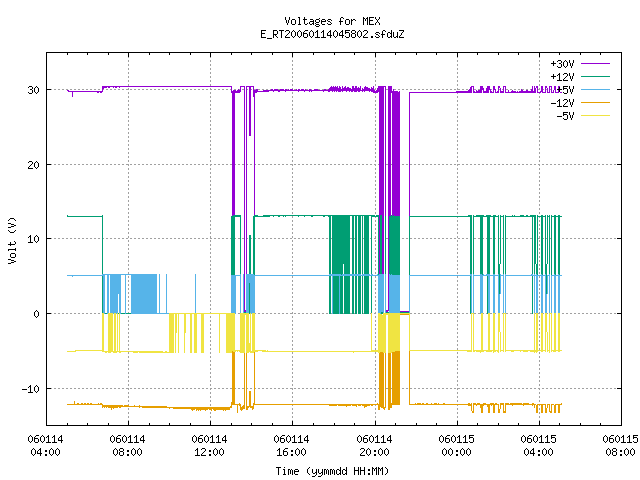Click the -12V legend label
This screenshot has height=480, width=640.
point(562,103)
